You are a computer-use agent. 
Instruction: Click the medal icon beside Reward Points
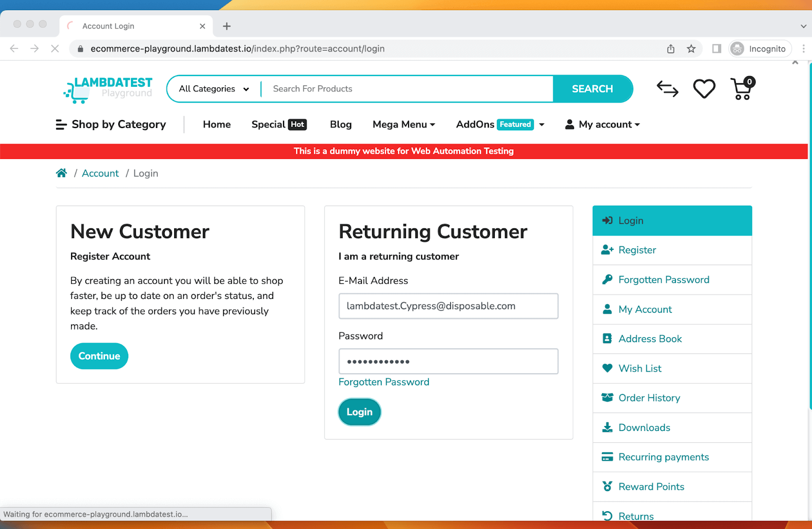[607, 486]
